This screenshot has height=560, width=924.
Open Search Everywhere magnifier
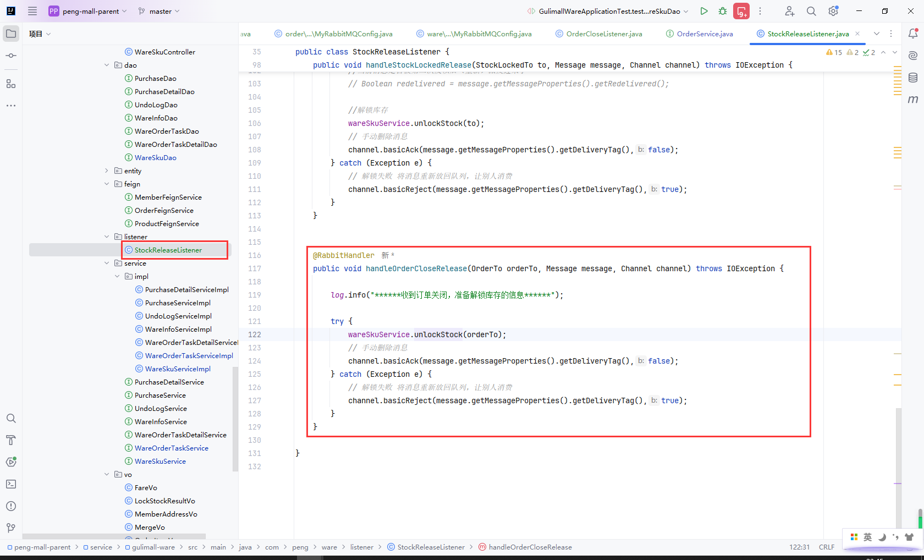tap(811, 11)
